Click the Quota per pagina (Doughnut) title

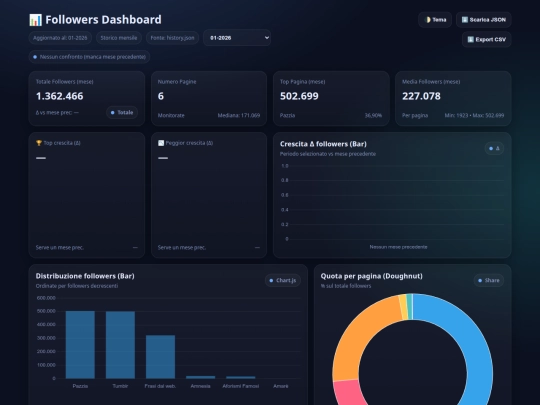tap(372, 276)
